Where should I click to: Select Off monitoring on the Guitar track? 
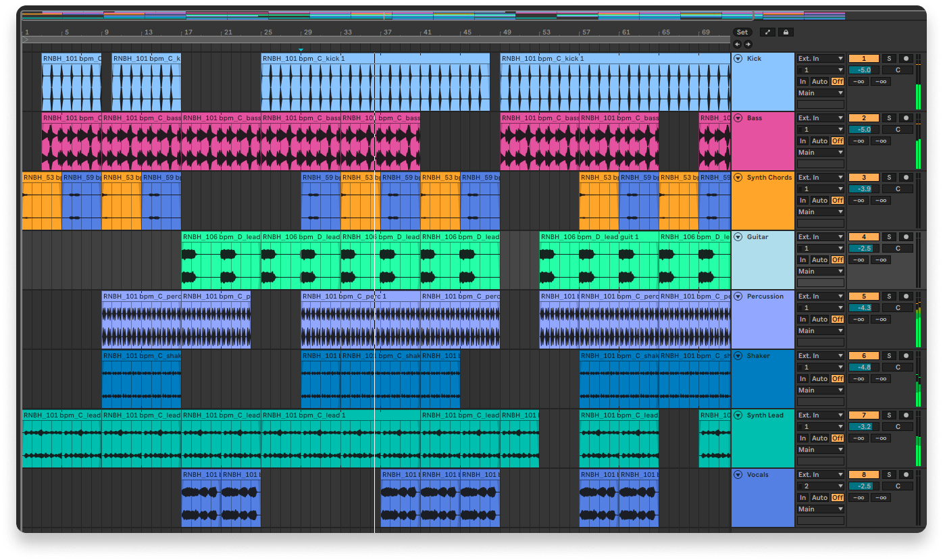838,260
